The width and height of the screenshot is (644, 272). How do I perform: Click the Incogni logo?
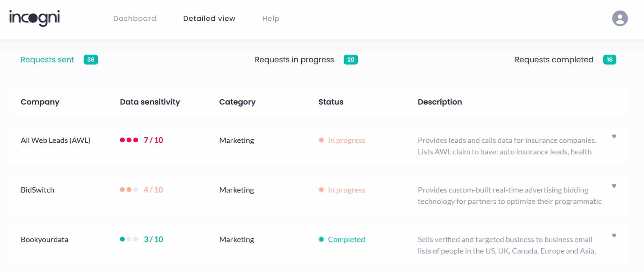(x=34, y=18)
